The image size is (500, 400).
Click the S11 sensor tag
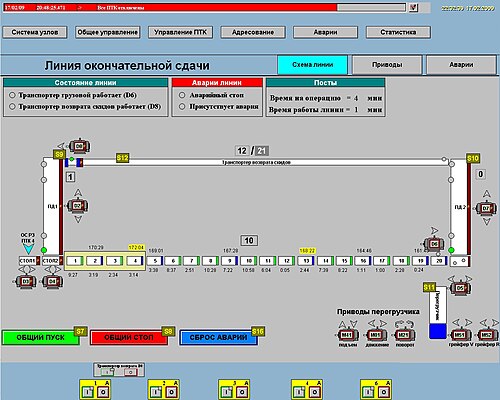click(429, 287)
